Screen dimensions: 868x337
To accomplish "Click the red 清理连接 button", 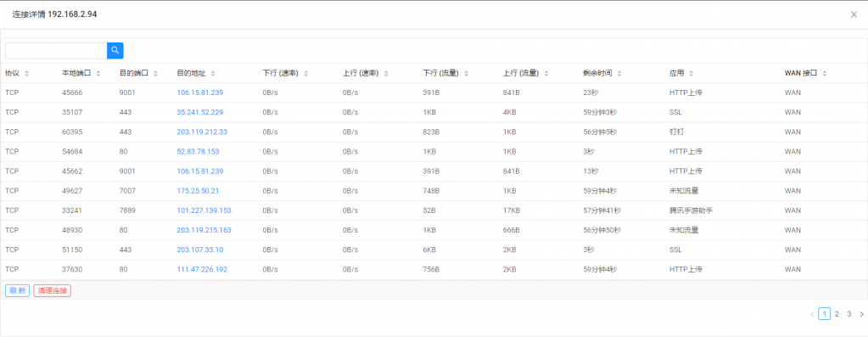I will click(x=52, y=290).
